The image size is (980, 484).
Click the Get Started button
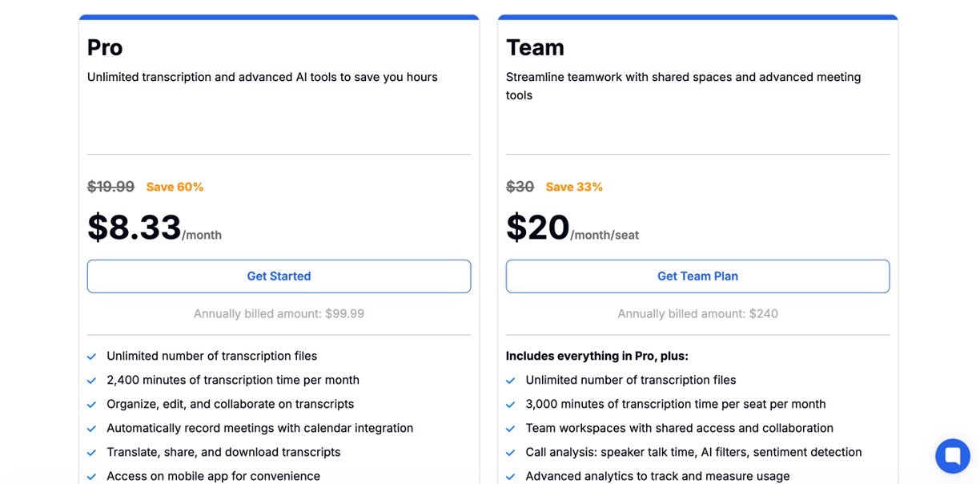tap(279, 276)
